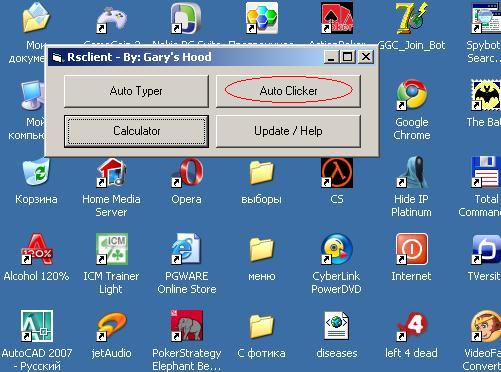Click the Rsclient window title text
This screenshot has height=372, width=501.
click(x=139, y=57)
